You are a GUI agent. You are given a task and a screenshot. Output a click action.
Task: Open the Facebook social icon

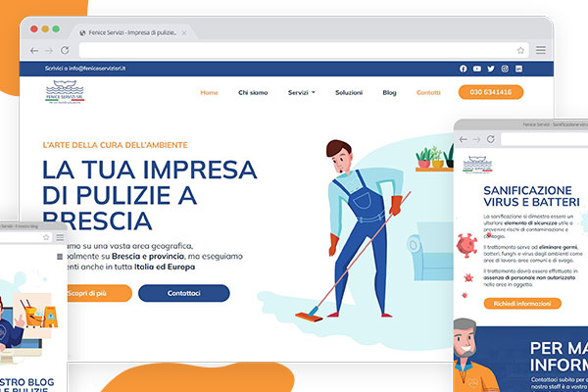464,69
